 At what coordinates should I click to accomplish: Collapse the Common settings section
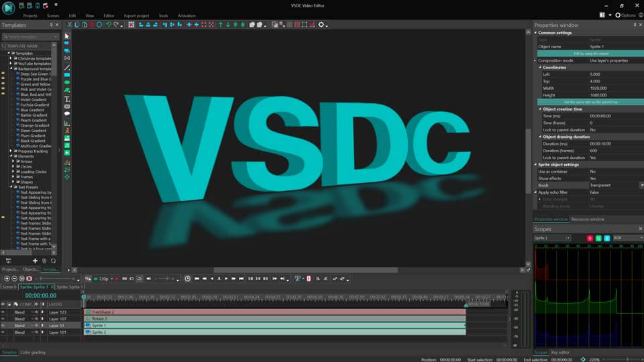point(535,33)
